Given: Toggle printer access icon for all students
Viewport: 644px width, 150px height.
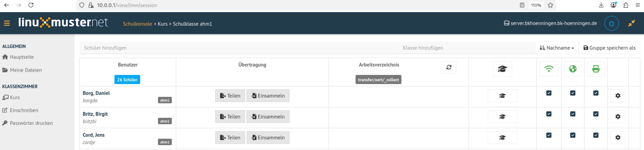Looking at the screenshot, I should pyautogui.click(x=596, y=69).
